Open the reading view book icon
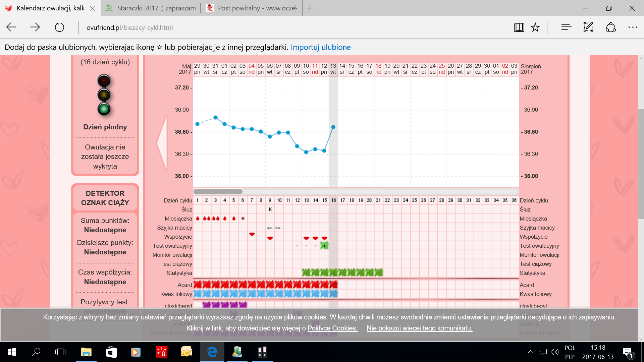 click(x=519, y=27)
